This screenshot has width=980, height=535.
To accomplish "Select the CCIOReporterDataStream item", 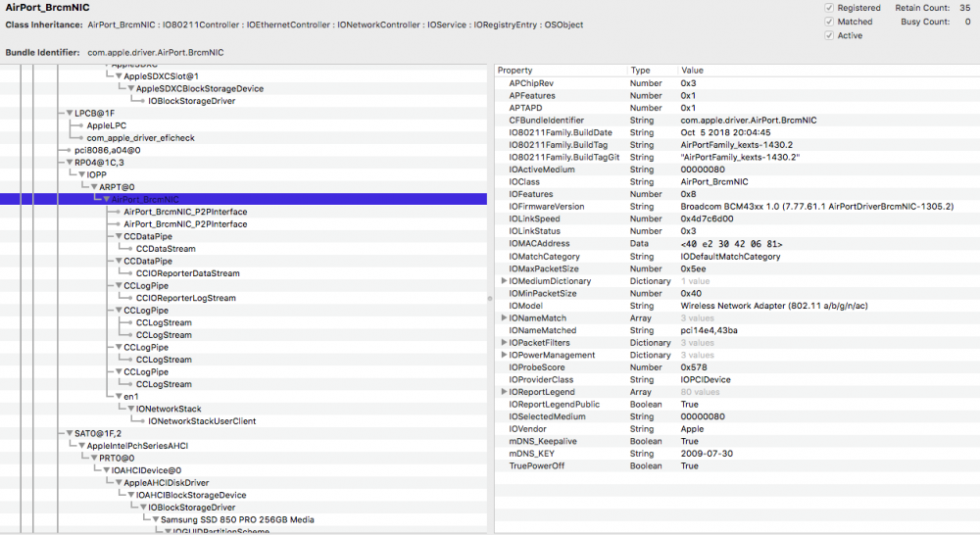I will (x=187, y=273).
